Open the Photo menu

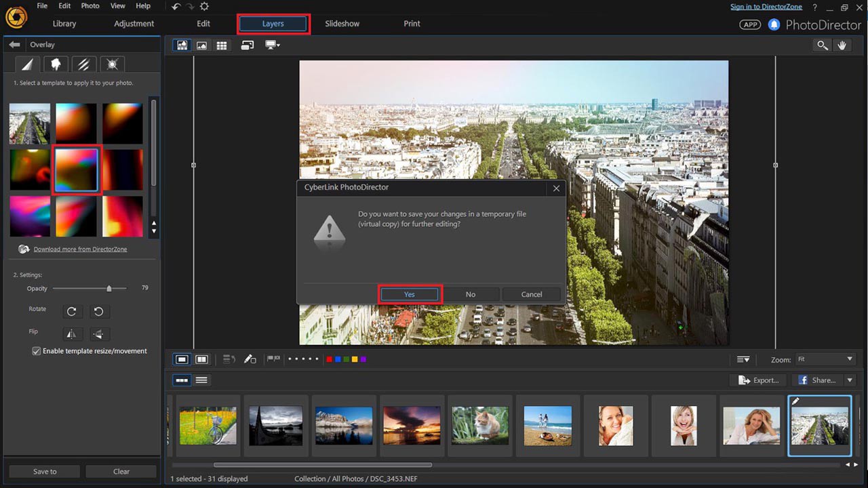click(x=90, y=5)
